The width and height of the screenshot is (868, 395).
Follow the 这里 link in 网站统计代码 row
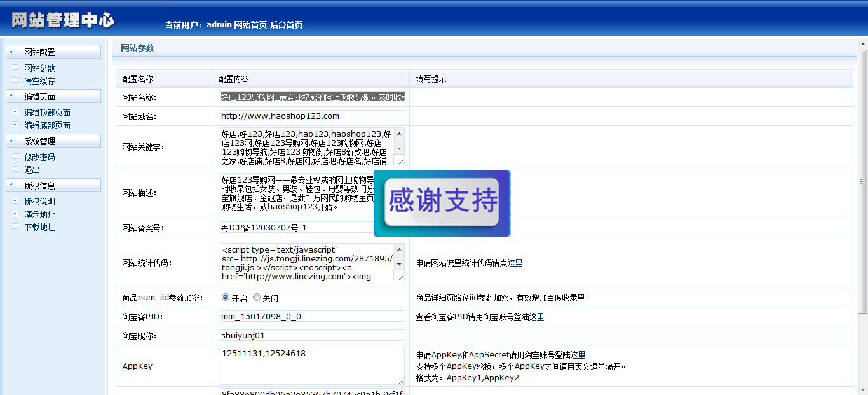tap(515, 263)
